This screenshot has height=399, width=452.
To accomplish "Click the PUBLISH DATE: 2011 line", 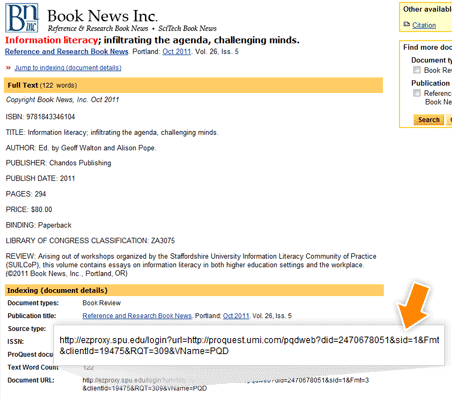I will 40,178.
